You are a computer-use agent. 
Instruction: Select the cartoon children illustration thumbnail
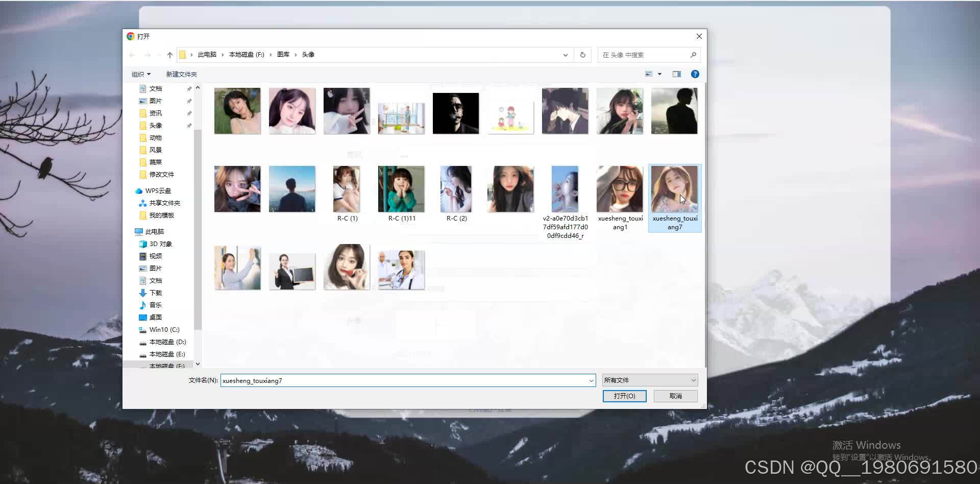click(510, 117)
